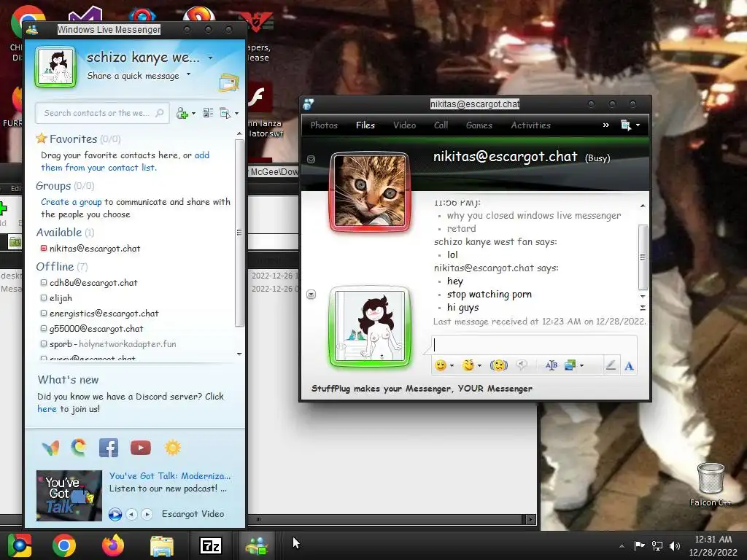The image size is (747, 560).
Task: Select the smiley emoticon button in chat
Action: tap(441, 365)
